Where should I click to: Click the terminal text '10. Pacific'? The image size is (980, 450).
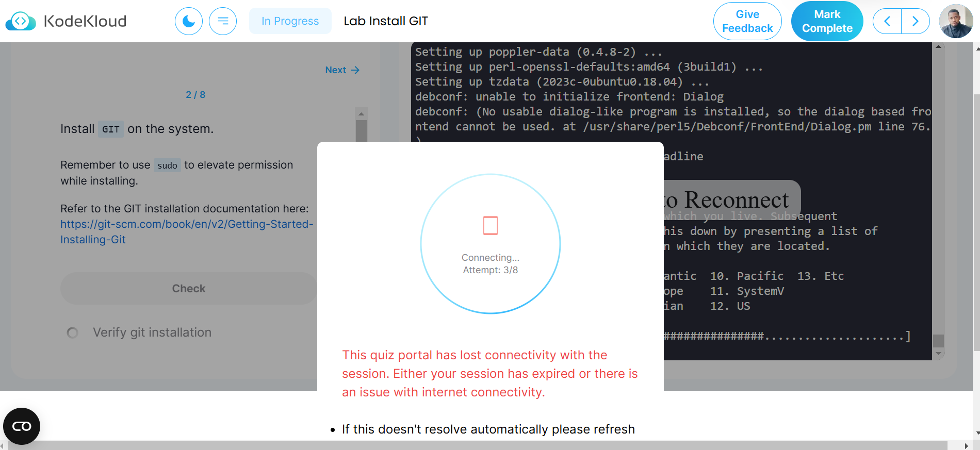(747, 276)
